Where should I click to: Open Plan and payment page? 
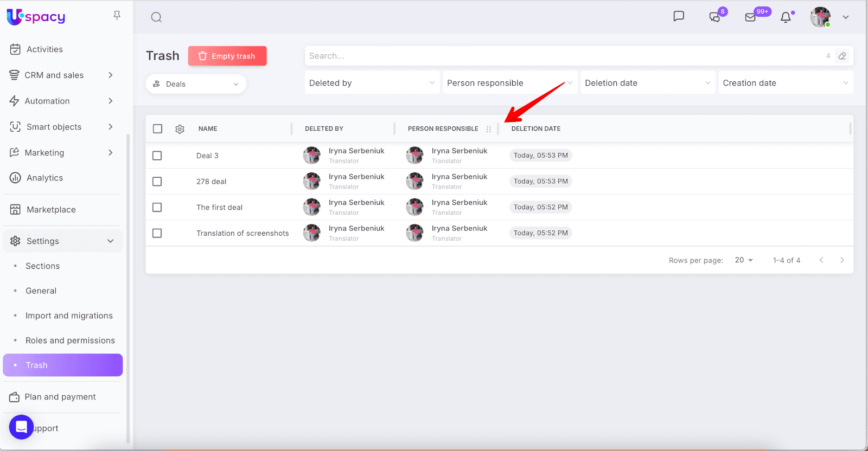(x=60, y=397)
